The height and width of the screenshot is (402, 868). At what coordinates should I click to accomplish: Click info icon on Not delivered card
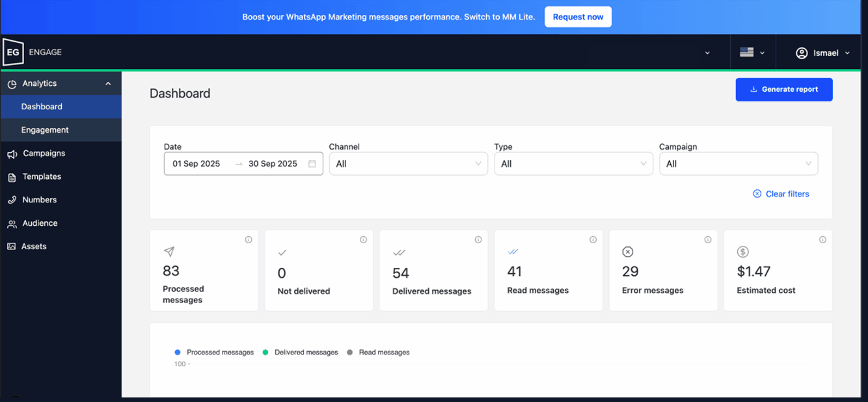pos(363,240)
